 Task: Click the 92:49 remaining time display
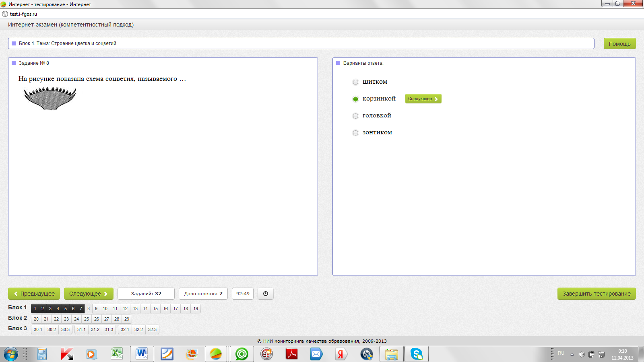243,294
